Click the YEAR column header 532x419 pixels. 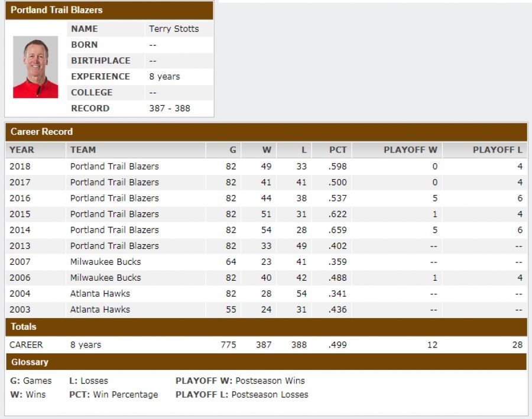[x=22, y=150]
